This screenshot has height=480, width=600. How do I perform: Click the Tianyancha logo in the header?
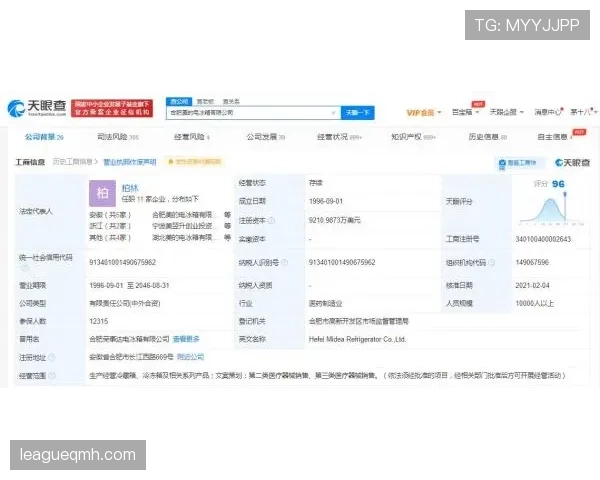[37, 108]
